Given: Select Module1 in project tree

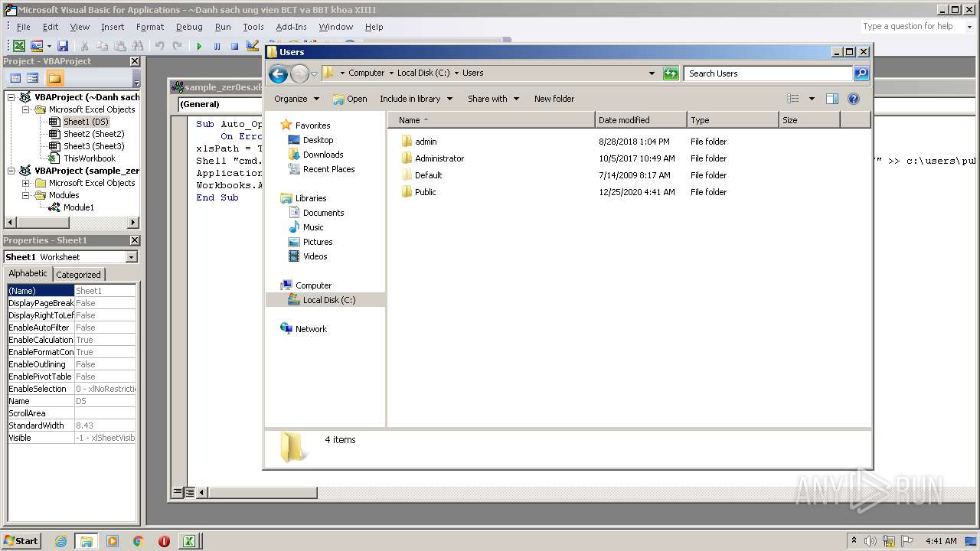Looking at the screenshot, I should coord(78,207).
